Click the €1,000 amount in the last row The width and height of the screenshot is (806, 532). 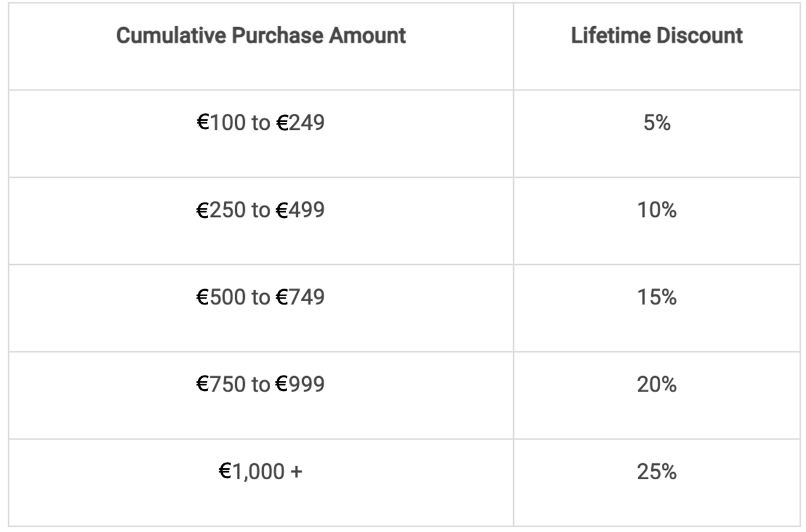(252, 472)
